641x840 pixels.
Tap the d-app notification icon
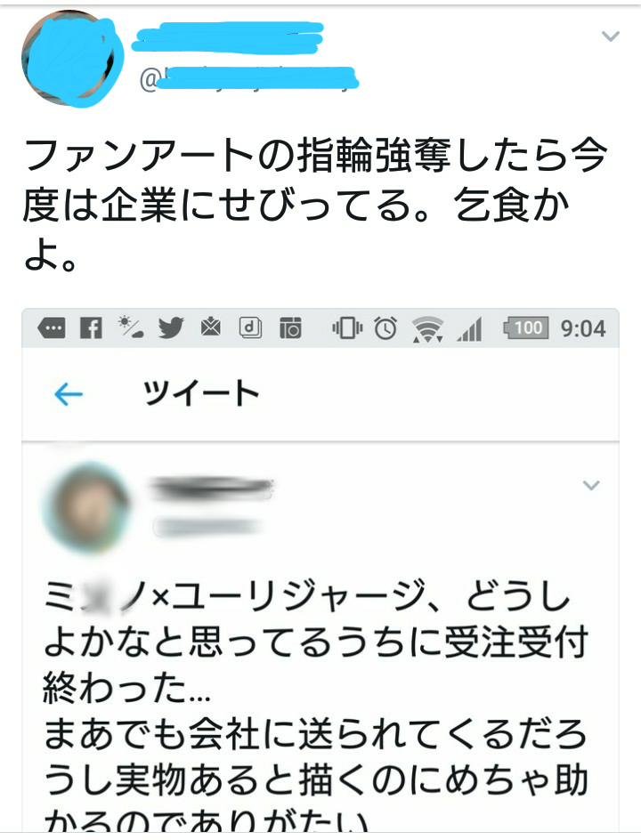[x=250, y=327]
